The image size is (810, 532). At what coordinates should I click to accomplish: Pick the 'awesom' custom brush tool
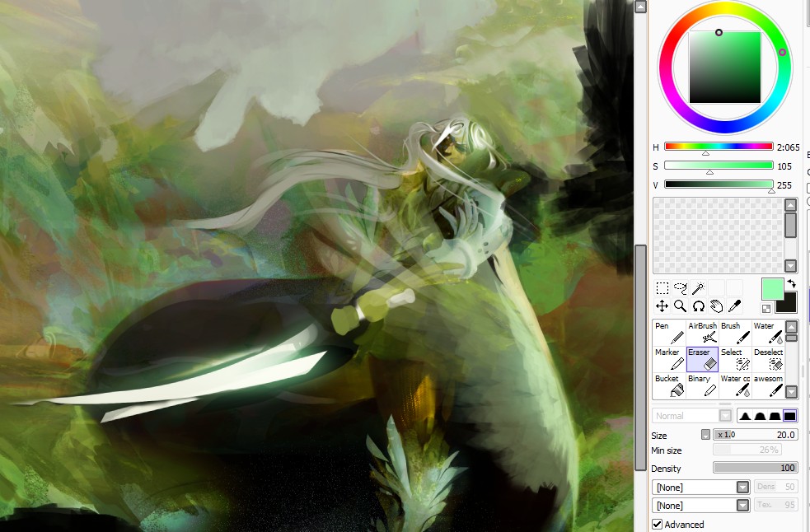click(768, 386)
